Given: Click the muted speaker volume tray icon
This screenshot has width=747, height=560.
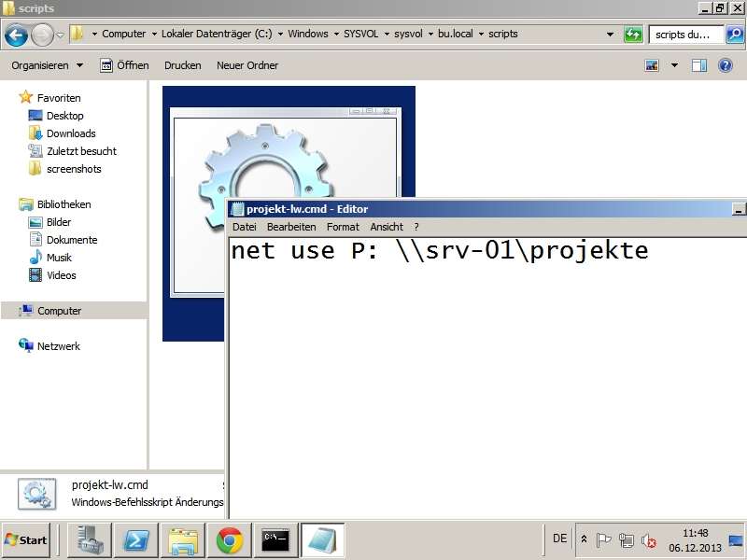Looking at the screenshot, I should coord(647,539).
